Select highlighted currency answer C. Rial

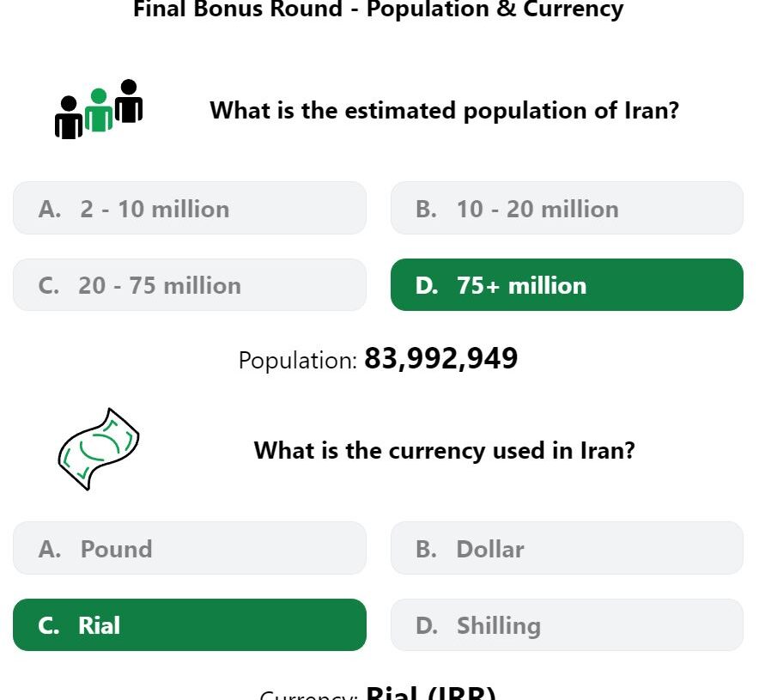190,625
